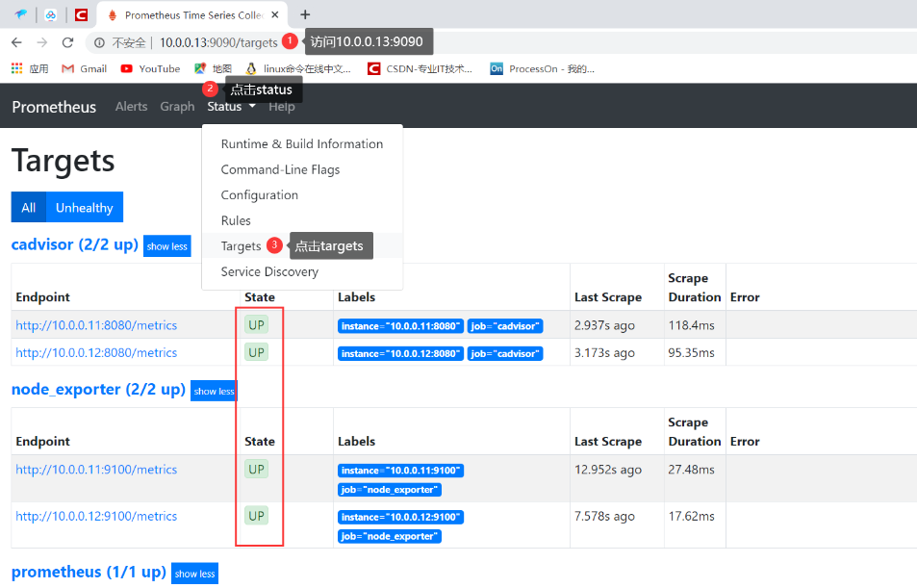Show All targets filter
This screenshot has width=917, height=588.
(28, 207)
